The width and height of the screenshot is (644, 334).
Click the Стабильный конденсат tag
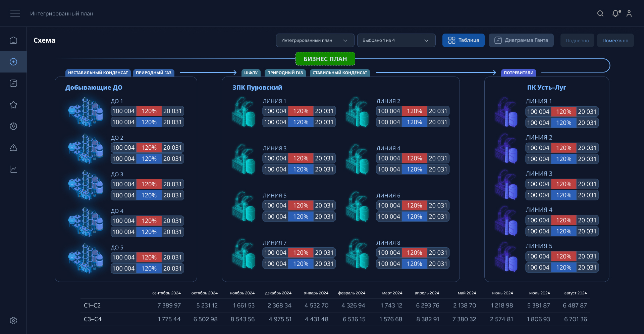tap(340, 73)
